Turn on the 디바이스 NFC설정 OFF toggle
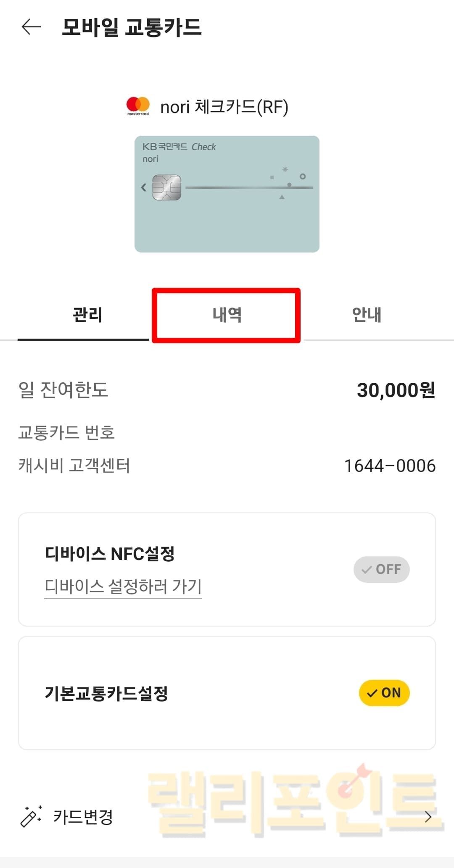 tap(381, 569)
